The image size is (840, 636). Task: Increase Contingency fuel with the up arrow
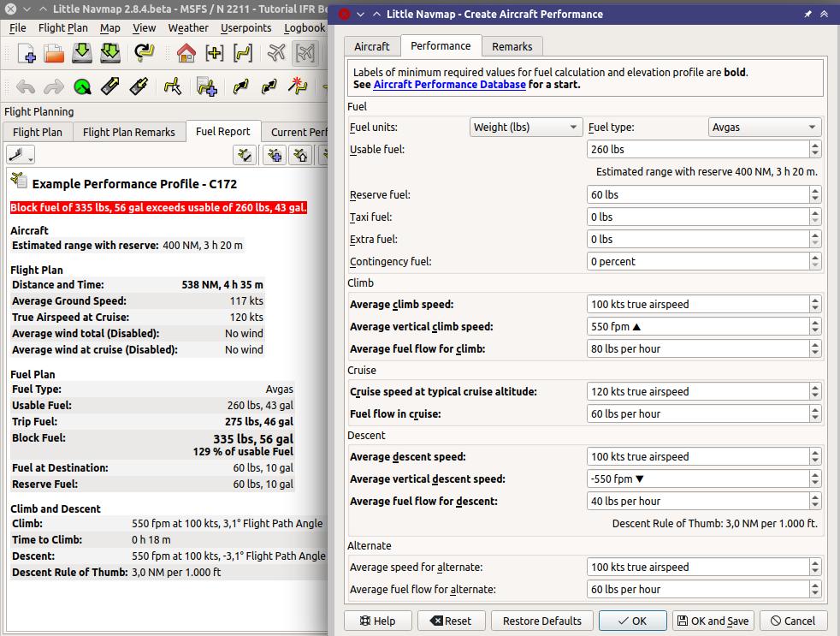[x=815, y=258]
